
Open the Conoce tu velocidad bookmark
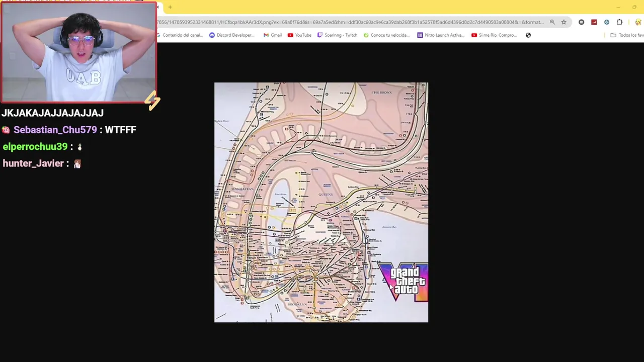click(x=386, y=35)
